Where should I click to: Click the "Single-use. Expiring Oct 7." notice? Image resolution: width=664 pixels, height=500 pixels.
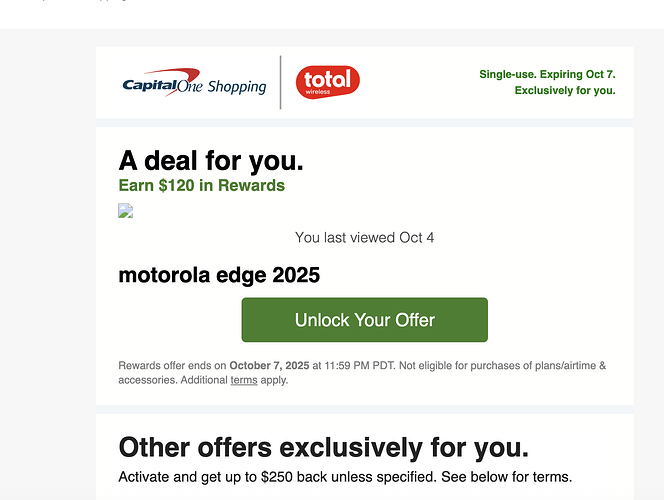point(547,74)
